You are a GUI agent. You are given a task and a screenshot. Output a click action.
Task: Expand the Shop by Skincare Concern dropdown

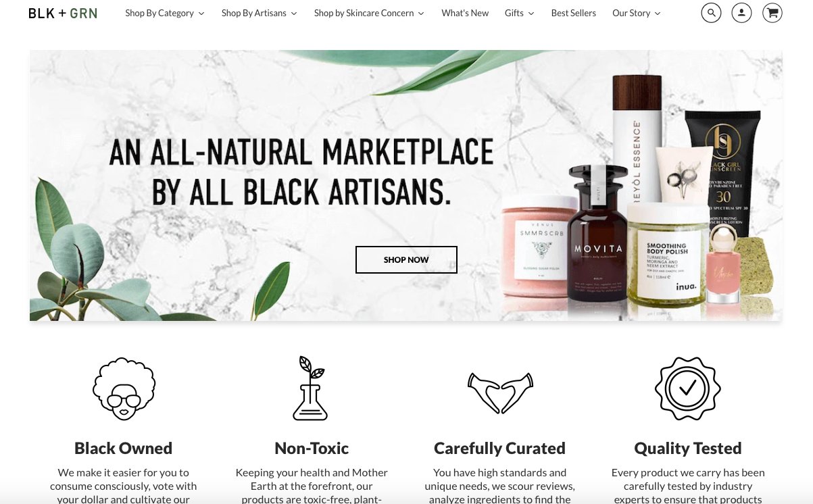[370, 13]
